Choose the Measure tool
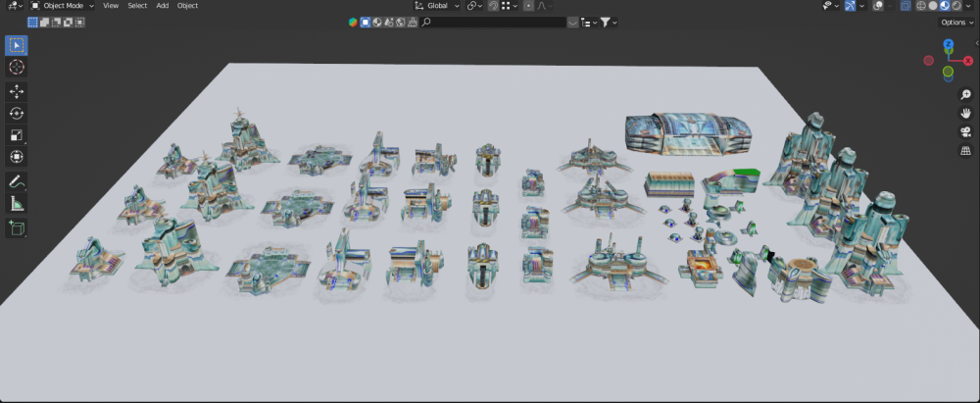980x403 pixels. (x=17, y=204)
